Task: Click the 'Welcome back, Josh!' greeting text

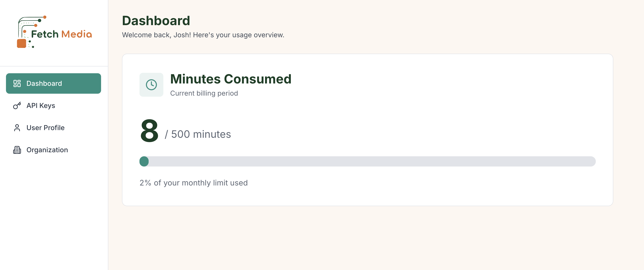Action: (203, 35)
